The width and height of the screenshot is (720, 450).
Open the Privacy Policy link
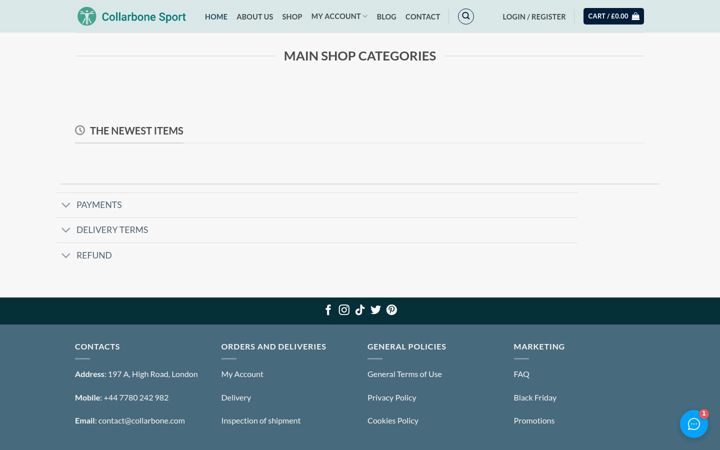coord(392,398)
